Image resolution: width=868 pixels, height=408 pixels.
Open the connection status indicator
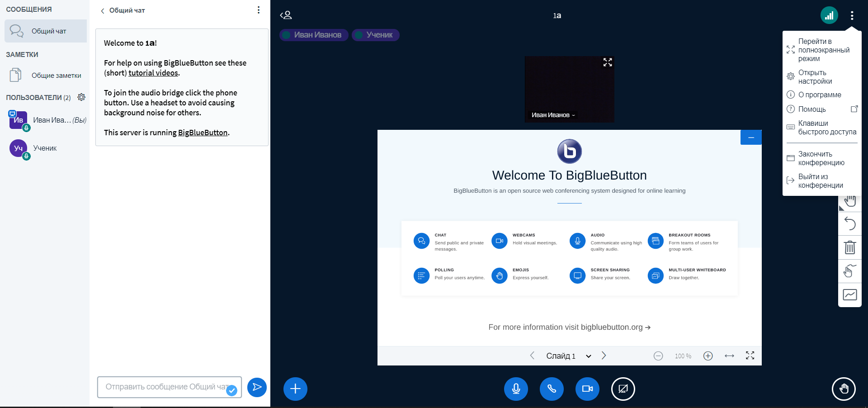(x=829, y=15)
